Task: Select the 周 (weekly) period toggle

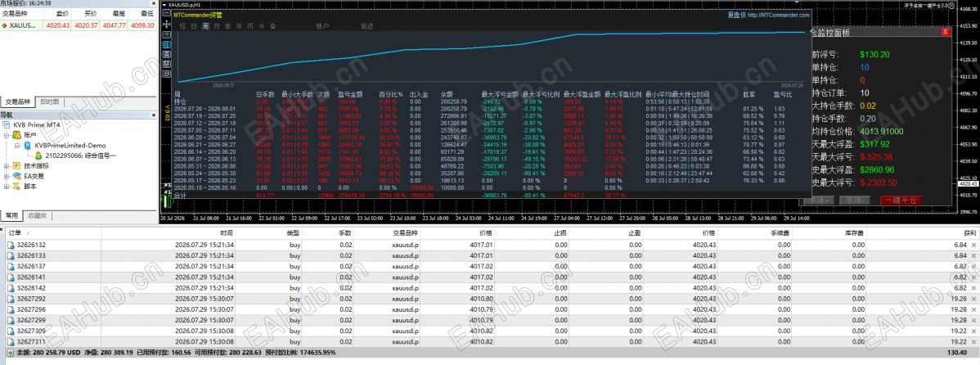Action: (x=205, y=26)
